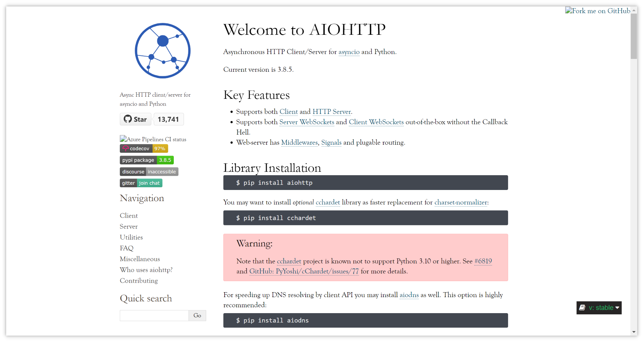Open GitHub: PyYoshi/cChardet/issues/77 link
Screen dimensions: 644x343
pos(304,271)
